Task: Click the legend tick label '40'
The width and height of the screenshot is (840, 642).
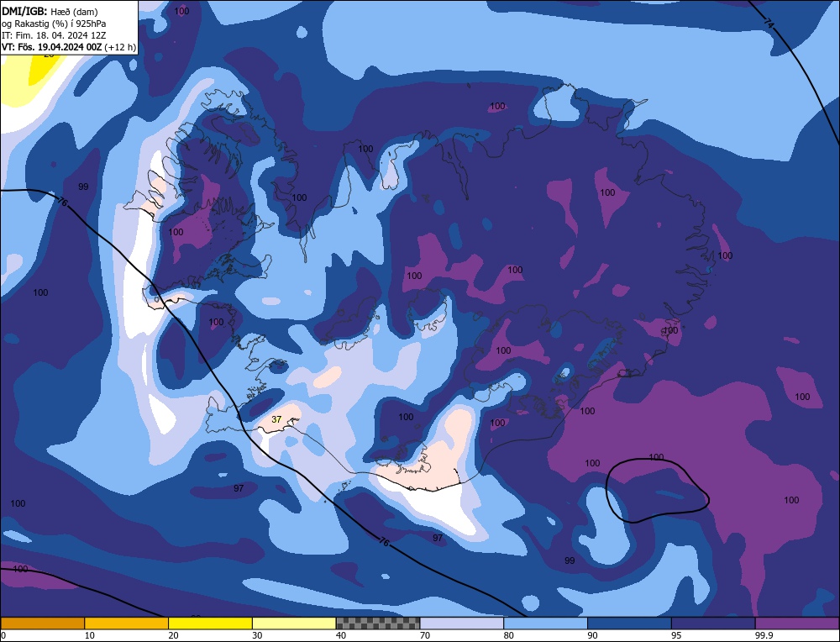Action: click(341, 635)
